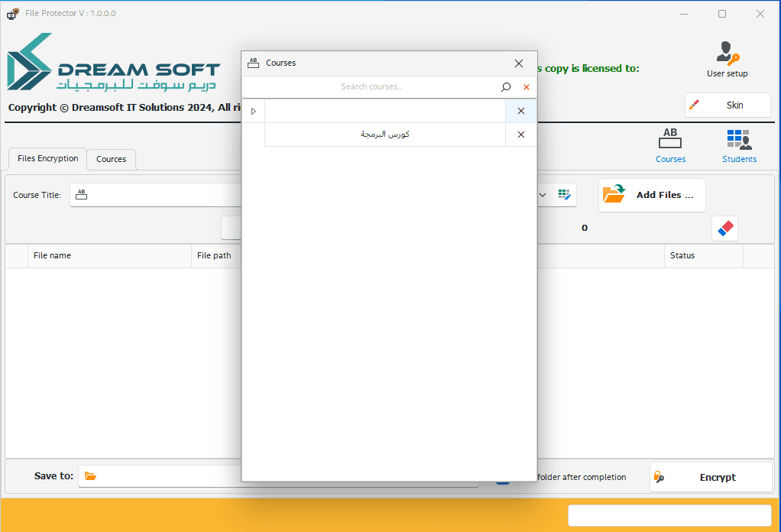Screen dimensions: 781x532
Task: Select the empty first course name cell
Action: click(385, 111)
